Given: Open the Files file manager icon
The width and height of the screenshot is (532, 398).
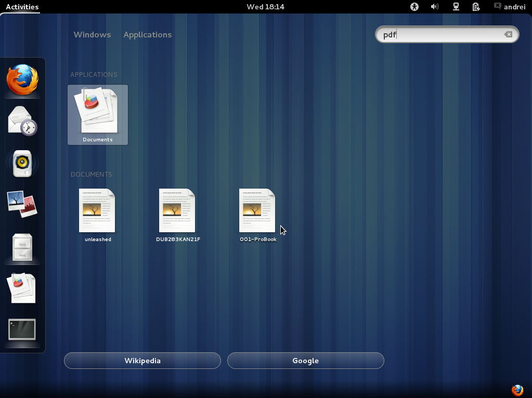Looking at the screenshot, I should coord(21,246).
